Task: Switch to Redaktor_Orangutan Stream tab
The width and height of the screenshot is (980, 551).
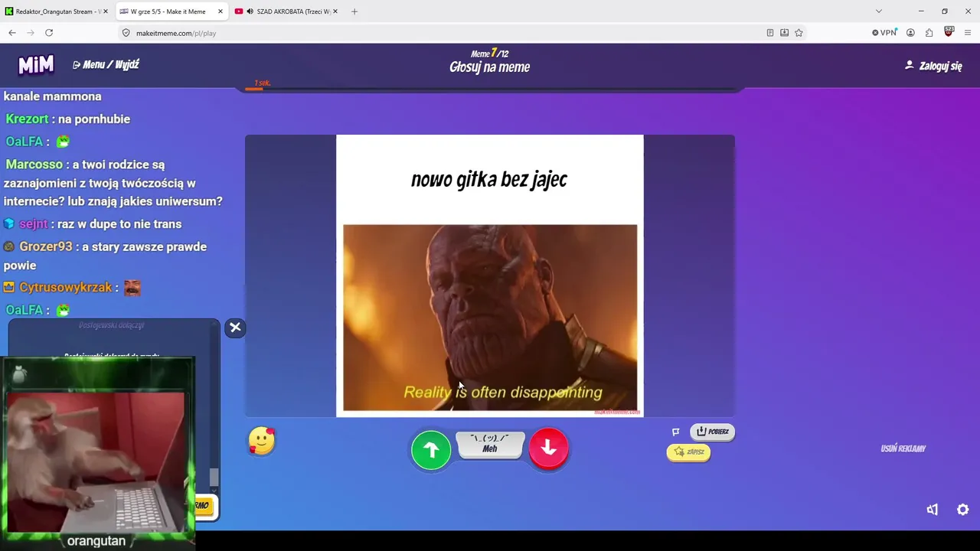Action: point(57,11)
